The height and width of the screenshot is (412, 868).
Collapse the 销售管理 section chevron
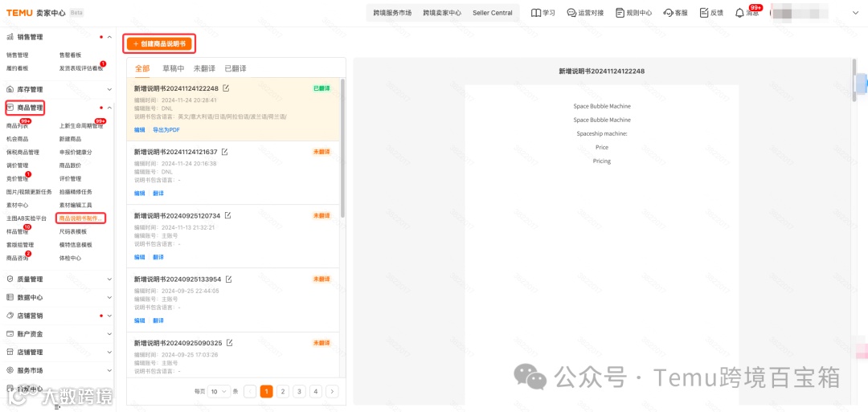[x=109, y=37]
